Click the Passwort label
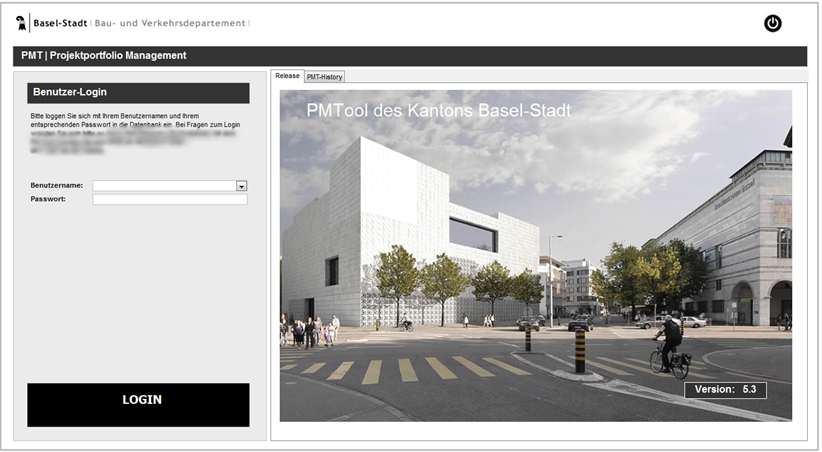822x452 pixels. pos(48,199)
